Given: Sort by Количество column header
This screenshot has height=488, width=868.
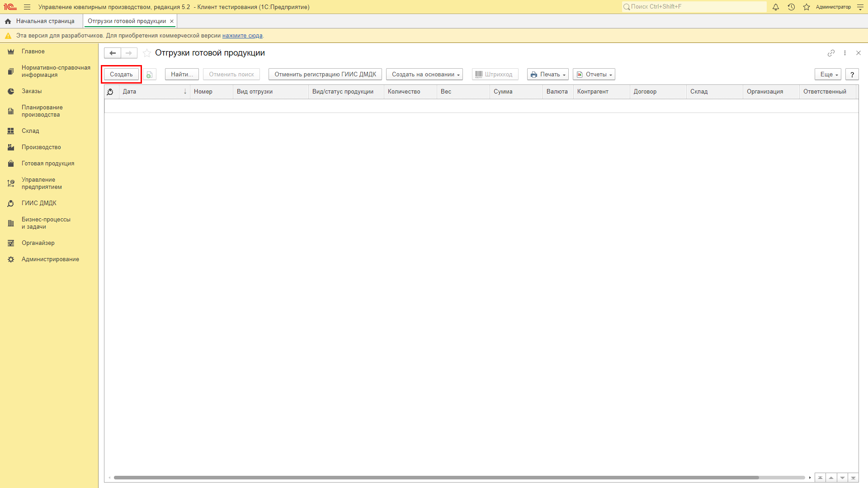Looking at the screenshot, I should (410, 92).
